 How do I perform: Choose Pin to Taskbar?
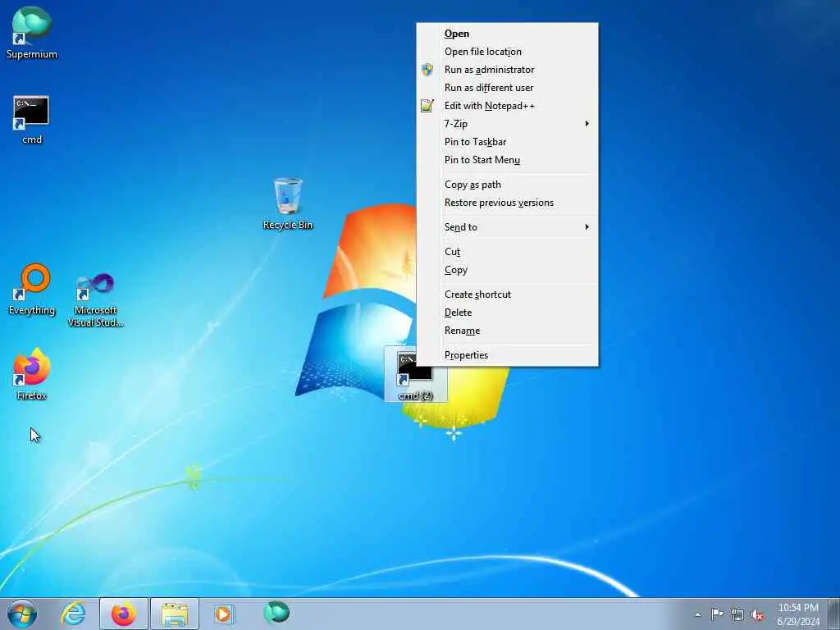(x=507, y=142)
